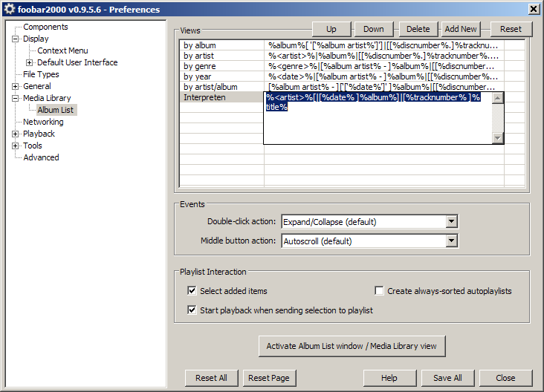Select the General tree item
The image size is (544, 392).
[36, 86]
